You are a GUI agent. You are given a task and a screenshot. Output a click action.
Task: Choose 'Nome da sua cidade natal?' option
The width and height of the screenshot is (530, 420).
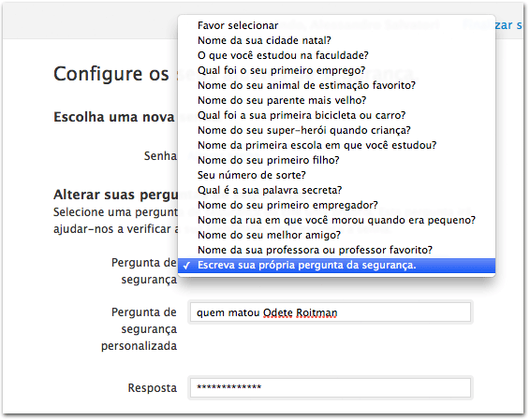click(x=336, y=40)
